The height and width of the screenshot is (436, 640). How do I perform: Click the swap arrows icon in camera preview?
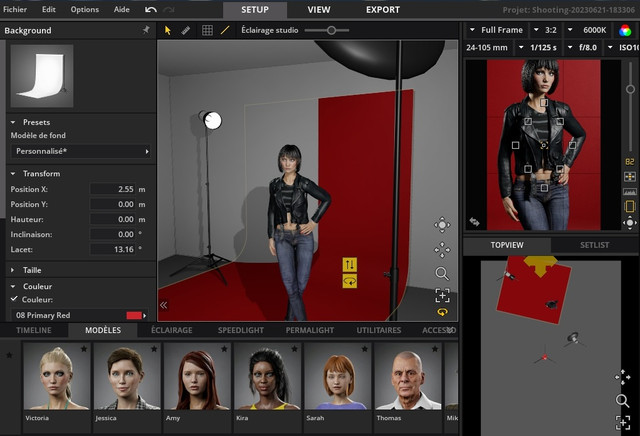pyautogui.click(x=474, y=222)
